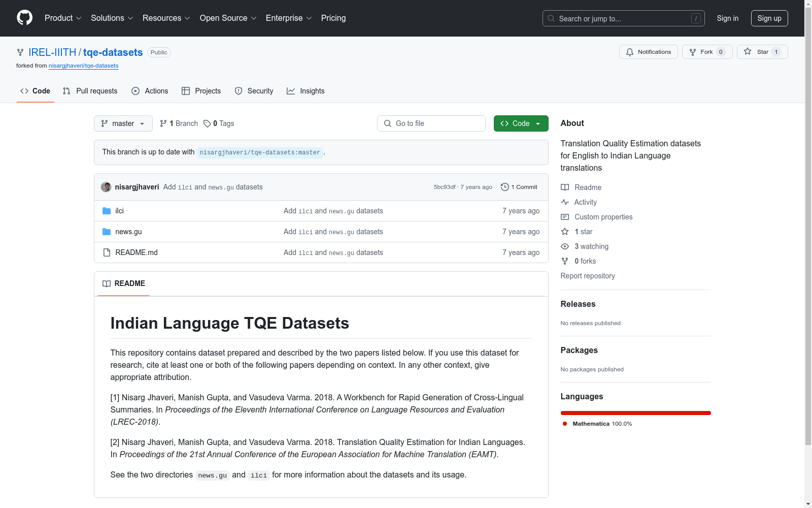Click the search magnifier icon in header

(551, 18)
